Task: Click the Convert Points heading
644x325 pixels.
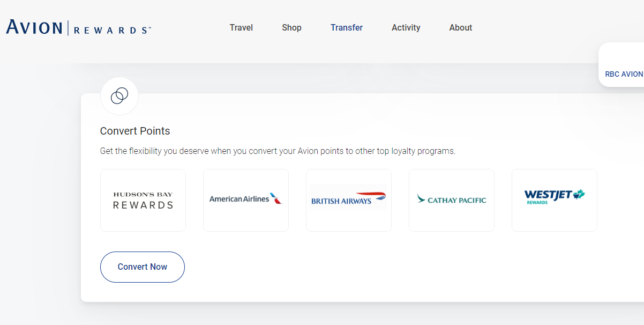Action: (135, 131)
